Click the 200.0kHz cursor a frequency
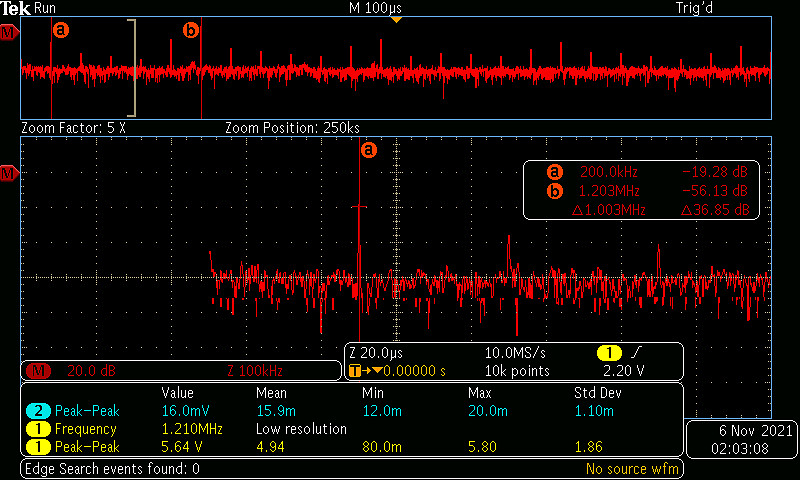 (609, 172)
